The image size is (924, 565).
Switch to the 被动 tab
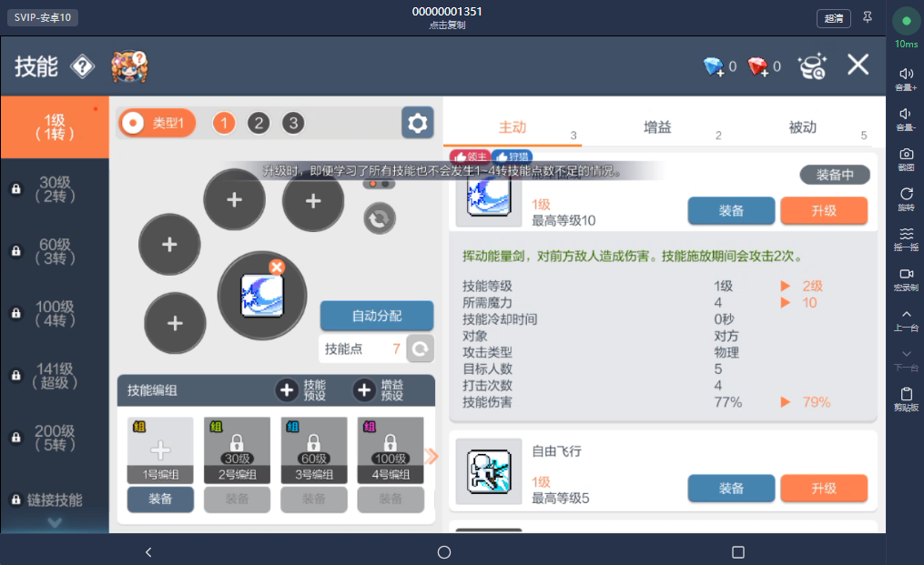pos(803,127)
